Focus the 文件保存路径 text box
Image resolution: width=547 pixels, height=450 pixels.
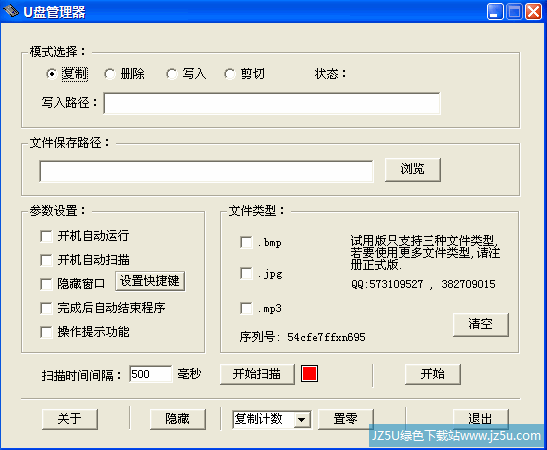click(207, 171)
